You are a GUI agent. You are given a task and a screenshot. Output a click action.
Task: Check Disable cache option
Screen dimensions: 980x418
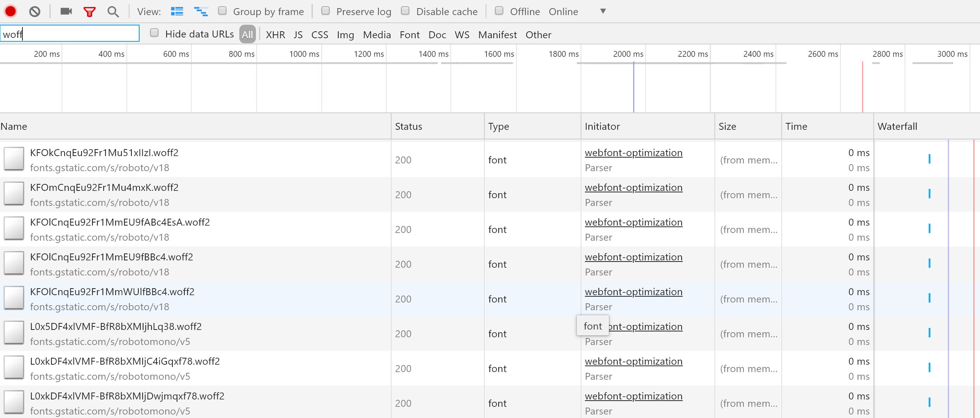[405, 11]
